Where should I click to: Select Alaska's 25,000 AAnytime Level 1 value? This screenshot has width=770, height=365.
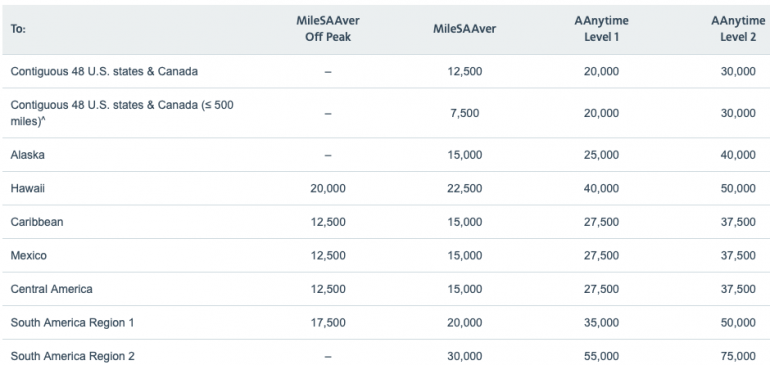pos(601,155)
